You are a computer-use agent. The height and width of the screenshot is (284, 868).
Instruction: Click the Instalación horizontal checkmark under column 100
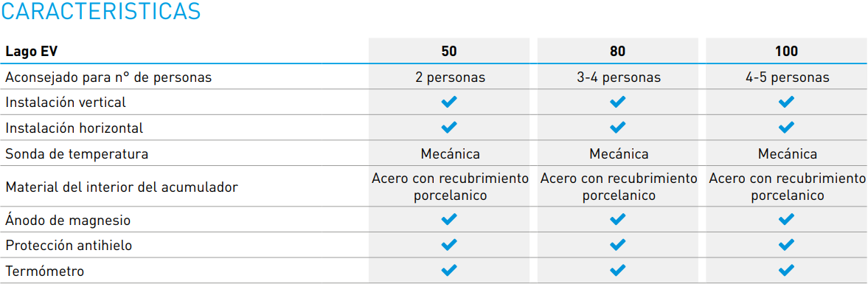pyautogui.click(x=786, y=128)
